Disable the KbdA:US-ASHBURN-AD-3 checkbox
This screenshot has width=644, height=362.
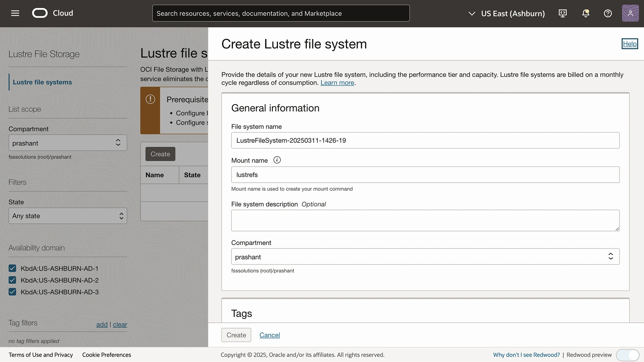[12, 292]
